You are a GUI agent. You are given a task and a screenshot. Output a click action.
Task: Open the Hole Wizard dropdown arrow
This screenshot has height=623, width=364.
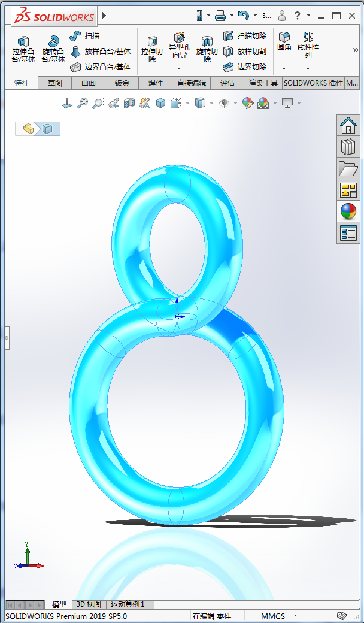point(180,68)
